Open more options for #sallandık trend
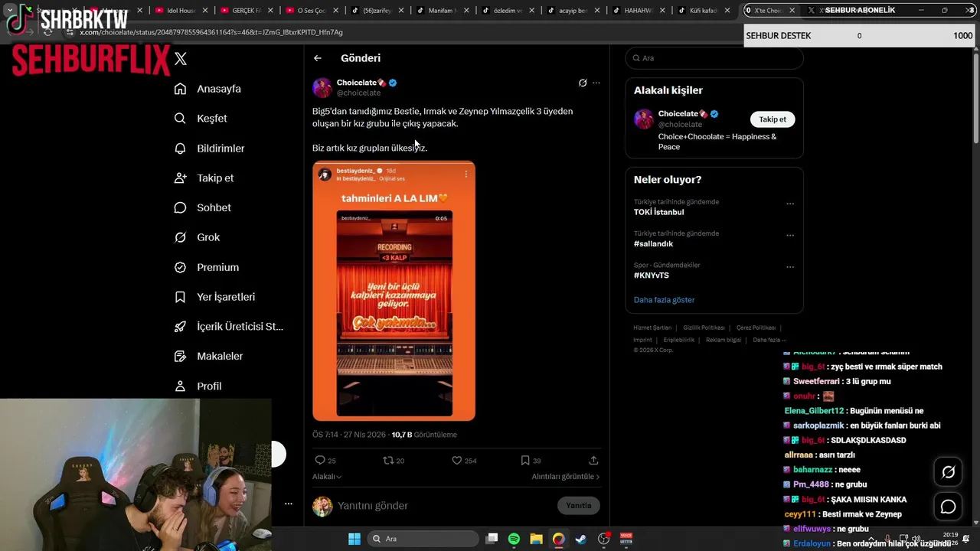Viewport: 980px width, 551px height. pos(790,235)
